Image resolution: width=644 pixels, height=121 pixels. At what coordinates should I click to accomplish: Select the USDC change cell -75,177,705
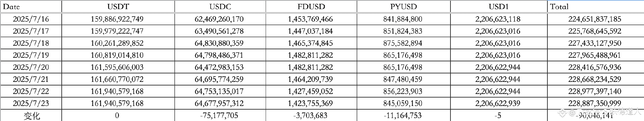pyautogui.click(x=220, y=115)
